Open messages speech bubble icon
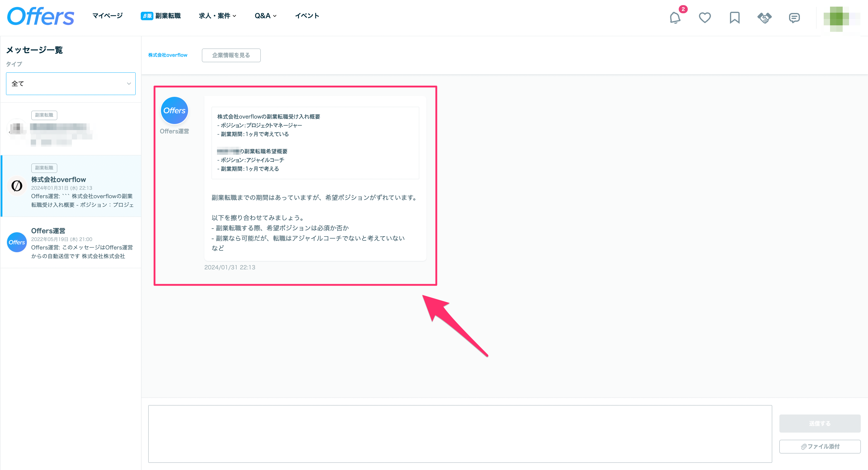The width and height of the screenshot is (868, 470). 794,17
